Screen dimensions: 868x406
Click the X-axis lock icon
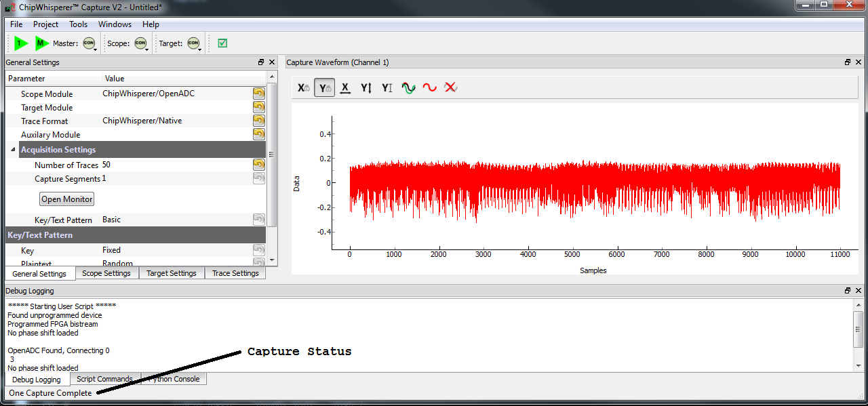303,87
